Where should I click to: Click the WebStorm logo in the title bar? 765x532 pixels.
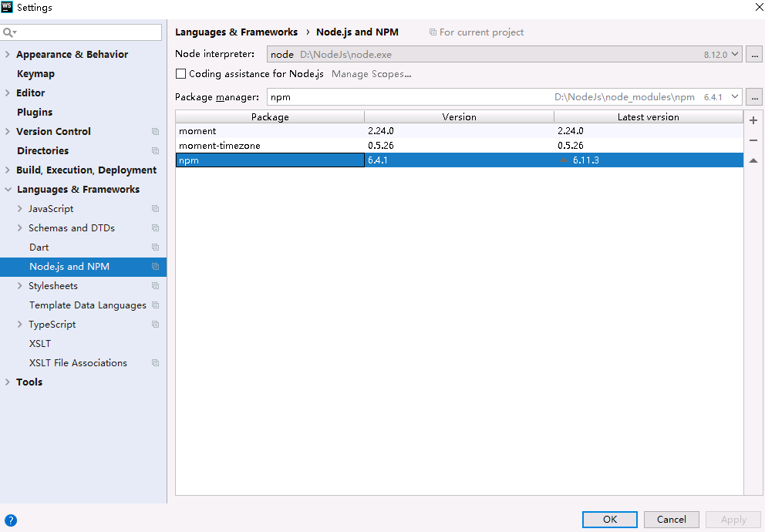(7, 7)
